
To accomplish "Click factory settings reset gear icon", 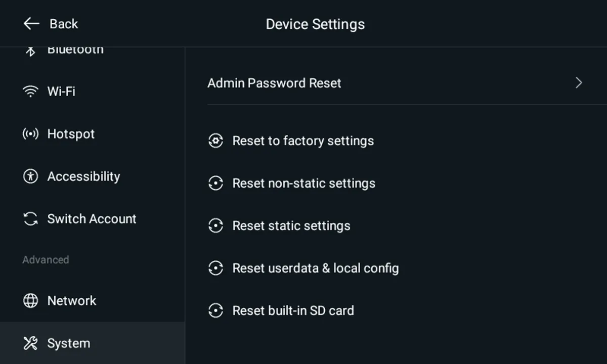I will 215,141.
